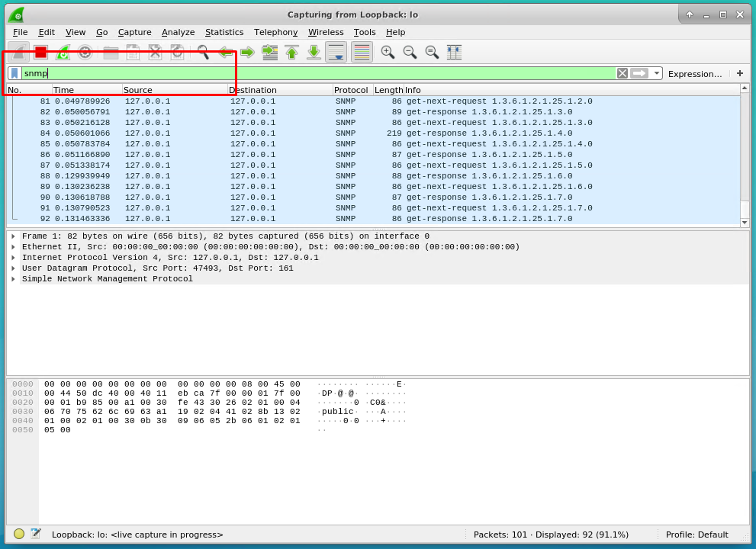This screenshot has height=549, width=756.
Task: Apply the display filter arrow
Action: coord(639,73)
